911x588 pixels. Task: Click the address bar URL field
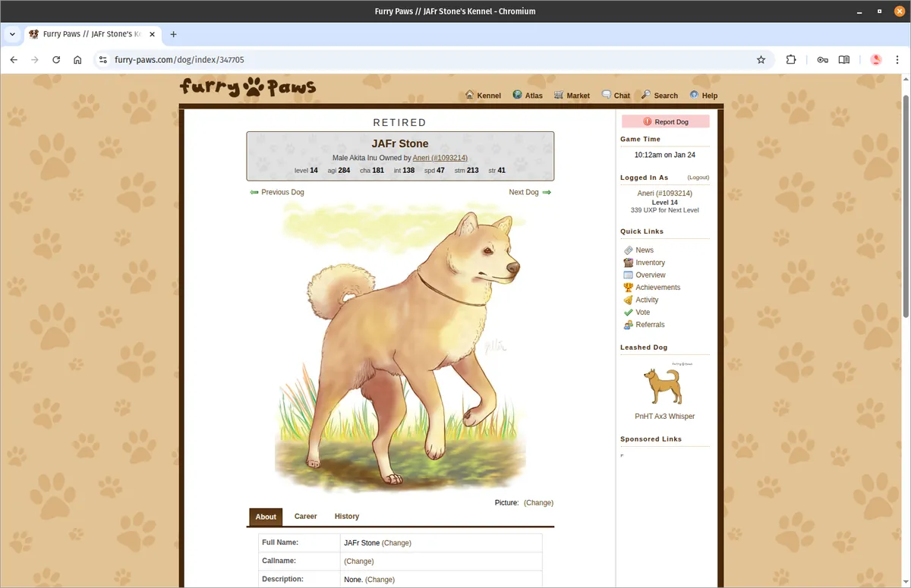(425, 60)
